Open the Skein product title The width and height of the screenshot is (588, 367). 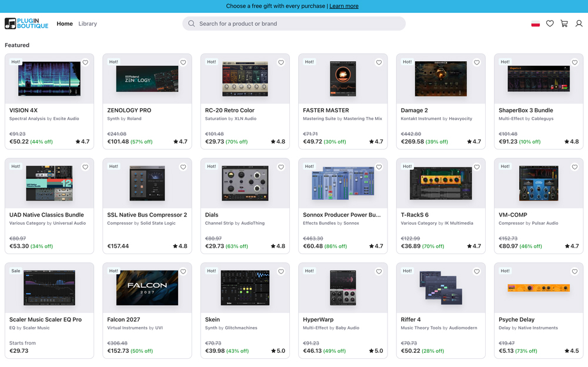click(x=212, y=319)
